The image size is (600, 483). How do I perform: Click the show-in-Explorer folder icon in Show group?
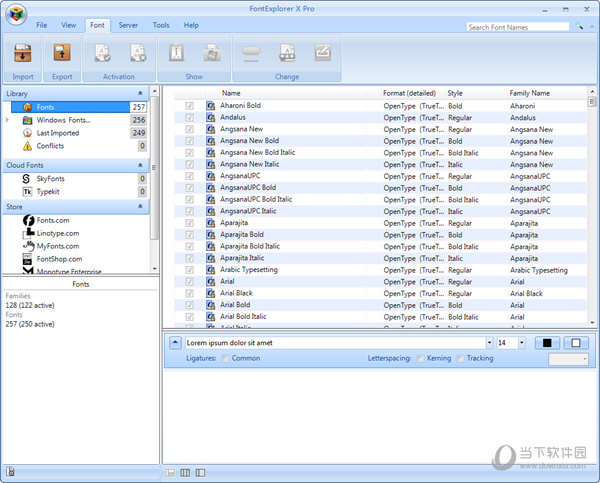(212, 53)
